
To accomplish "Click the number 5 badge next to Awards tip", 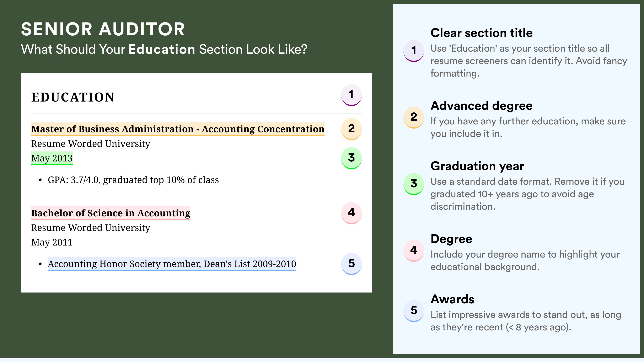I will 414,311.
